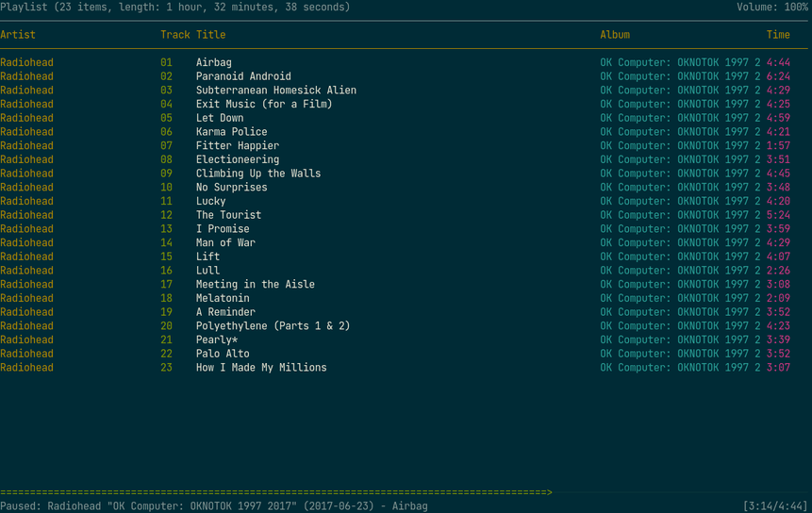812x513 pixels.
Task: Click the Paused now-playing status line
Action: pos(214,506)
